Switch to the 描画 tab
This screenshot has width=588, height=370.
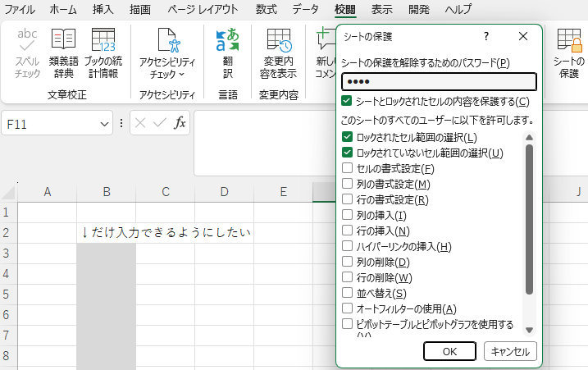click(140, 9)
